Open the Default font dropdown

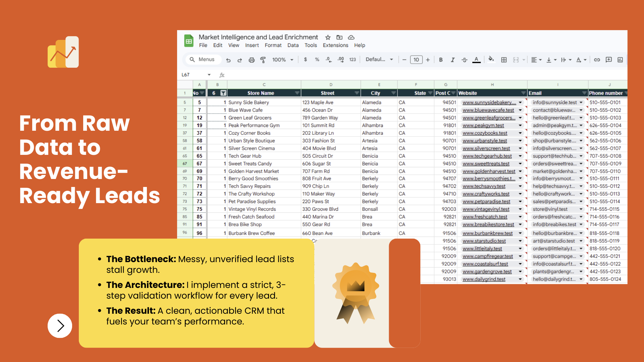(379, 59)
